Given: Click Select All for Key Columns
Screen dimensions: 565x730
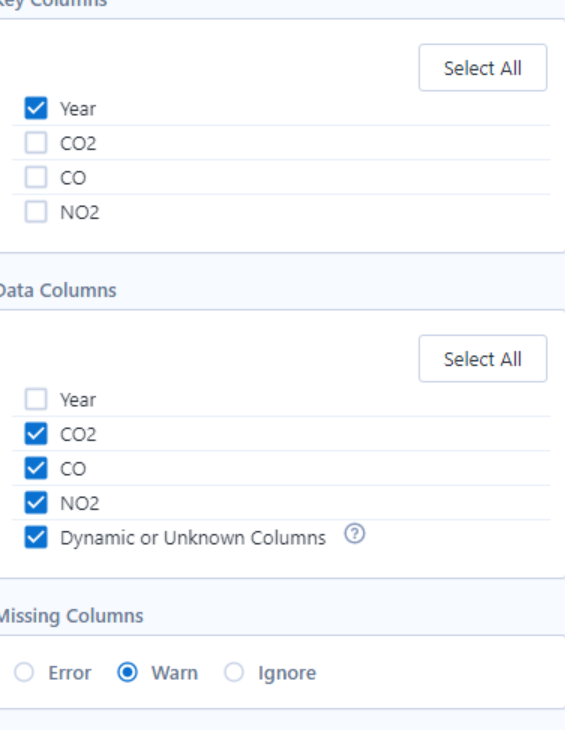Looking at the screenshot, I should click(483, 68).
